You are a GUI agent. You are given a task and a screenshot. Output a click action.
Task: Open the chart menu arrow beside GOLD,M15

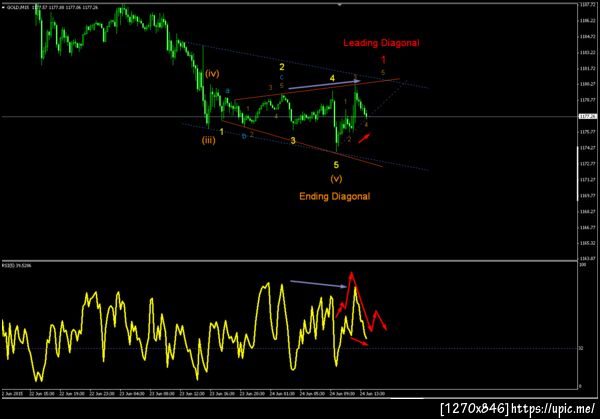click(x=3, y=7)
